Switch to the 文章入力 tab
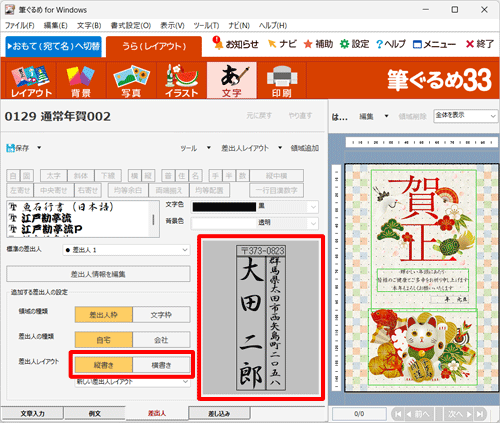The height and width of the screenshot is (423, 500). click(32, 413)
